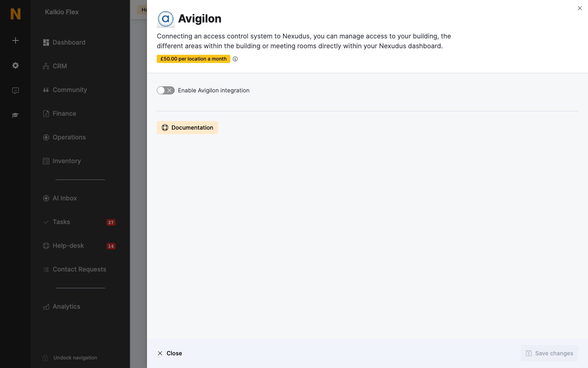Open Tasks in the navigation

(x=57, y=222)
